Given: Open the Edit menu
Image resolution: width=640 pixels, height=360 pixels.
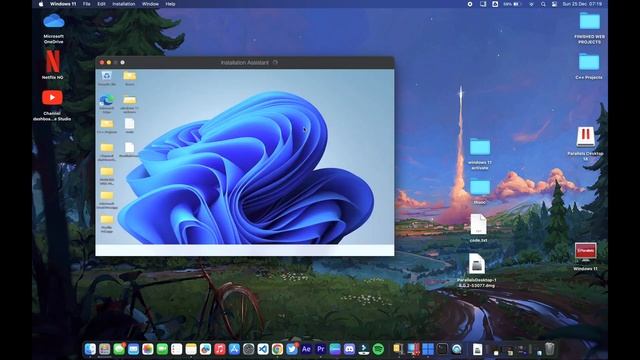Looking at the screenshot, I should 101,4.
